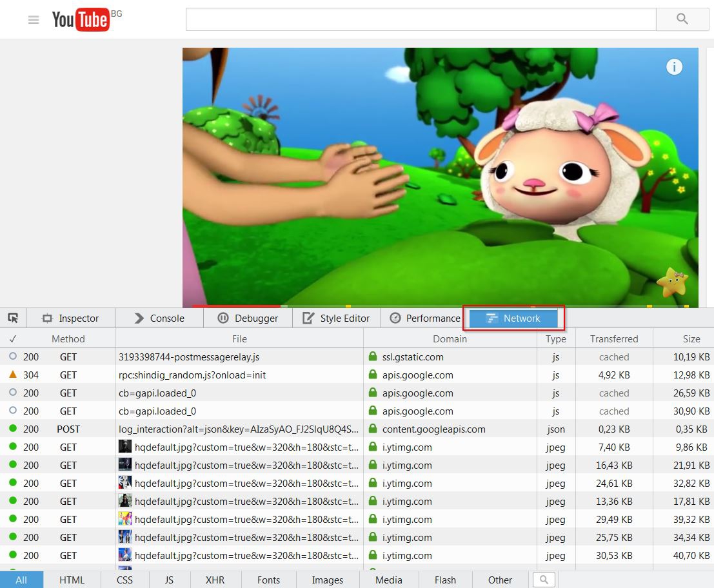
Task: Click the YouTube logo
Action: [80, 20]
